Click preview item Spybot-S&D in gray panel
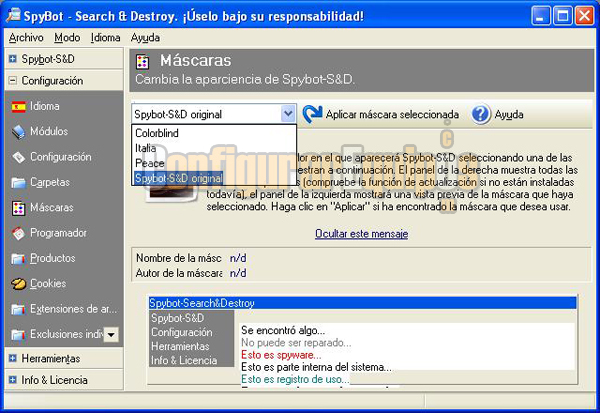This screenshot has height=413, width=600. click(178, 318)
